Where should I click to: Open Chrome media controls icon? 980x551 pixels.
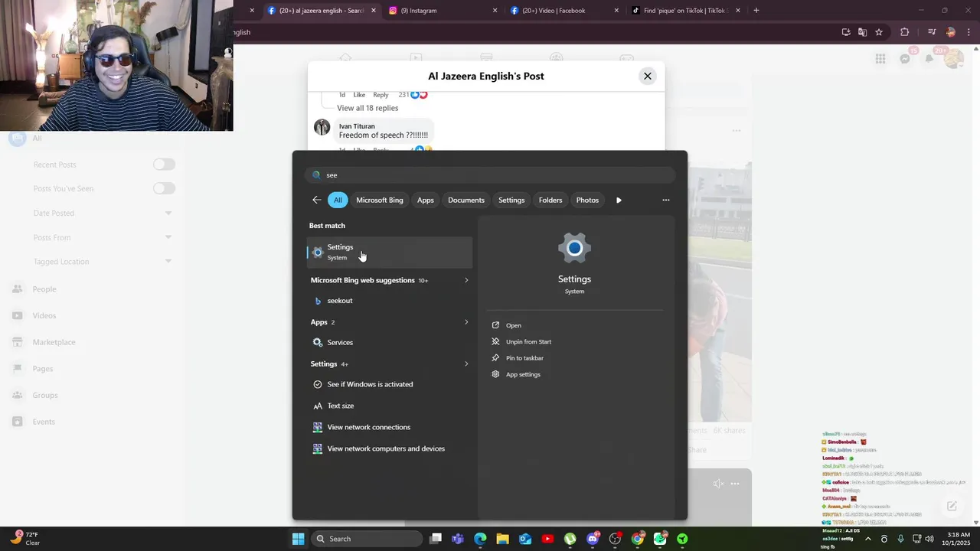pyautogui.click(x=932, y=32)
